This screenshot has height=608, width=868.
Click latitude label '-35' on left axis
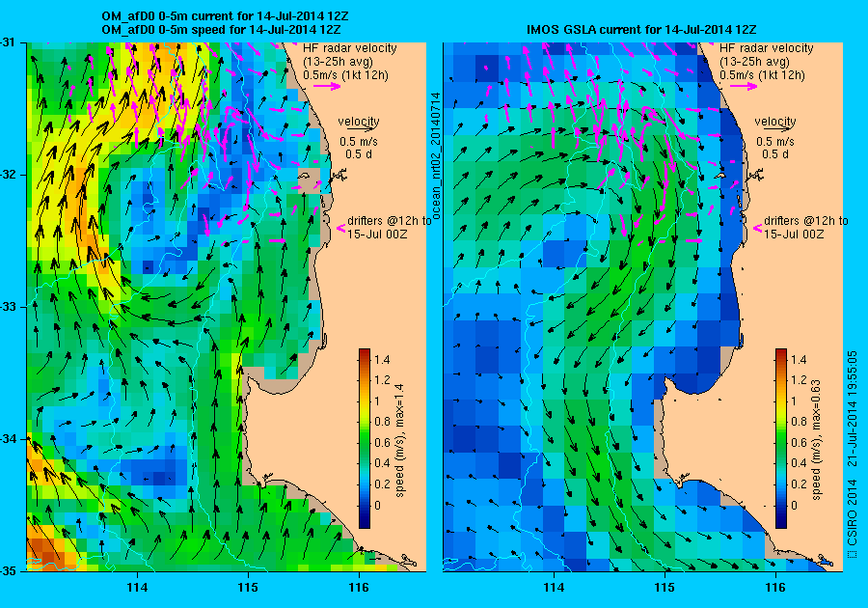tap(9, 570)
